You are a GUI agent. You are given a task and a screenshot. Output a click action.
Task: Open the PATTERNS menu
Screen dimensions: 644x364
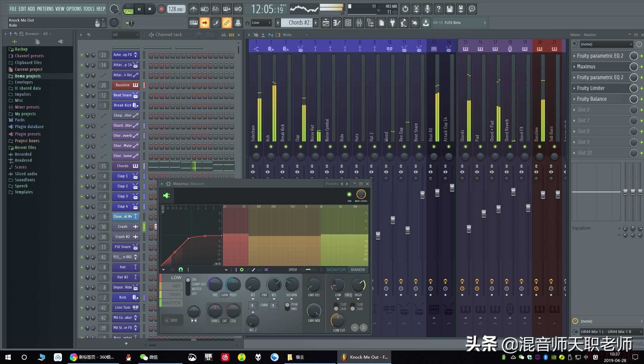(x=45, y=9)
